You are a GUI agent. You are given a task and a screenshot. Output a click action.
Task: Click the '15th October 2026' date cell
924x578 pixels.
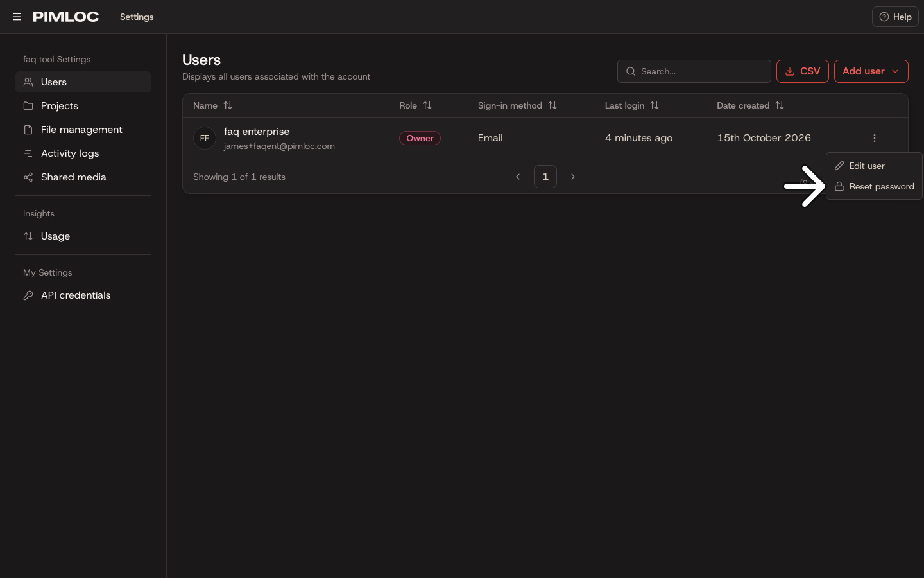coord(764,138)
